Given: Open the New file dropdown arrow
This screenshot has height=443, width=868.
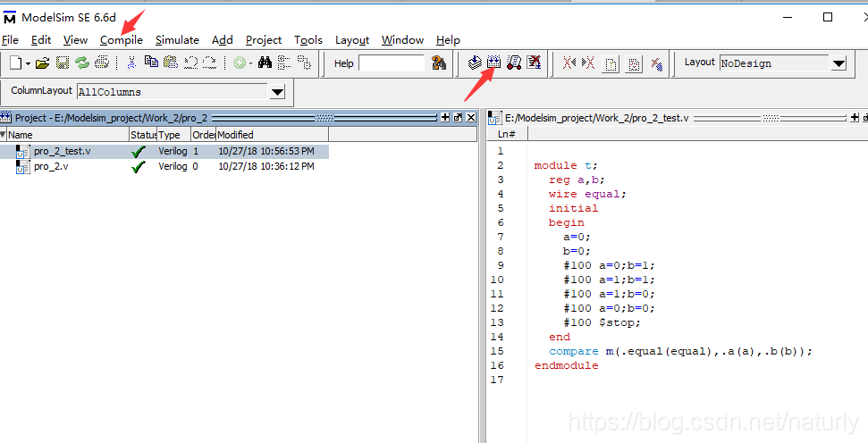Looking at the screenshot, I should (x=28, y=63).
